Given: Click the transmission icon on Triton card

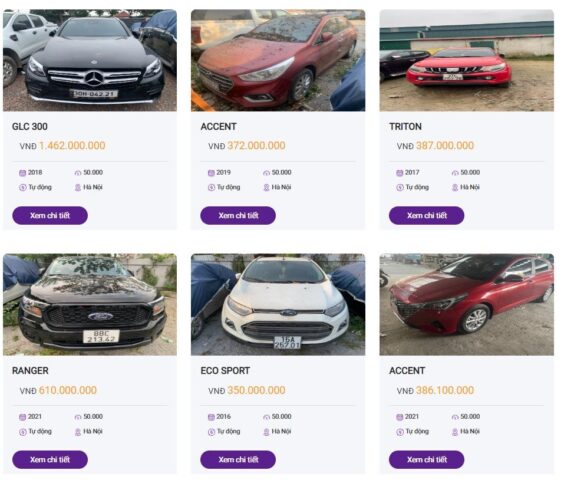Looking at the screenshot, I should (x=400, y=187).
